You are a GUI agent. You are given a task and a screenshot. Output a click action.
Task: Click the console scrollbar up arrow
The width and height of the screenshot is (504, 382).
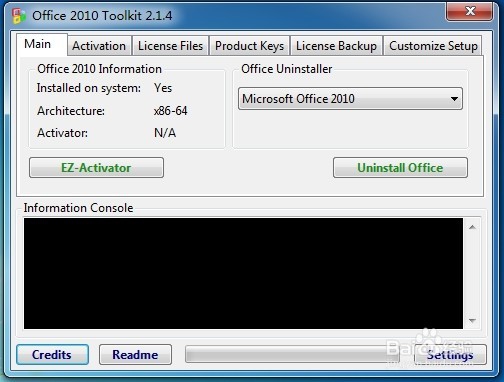(x=472, y=227)
